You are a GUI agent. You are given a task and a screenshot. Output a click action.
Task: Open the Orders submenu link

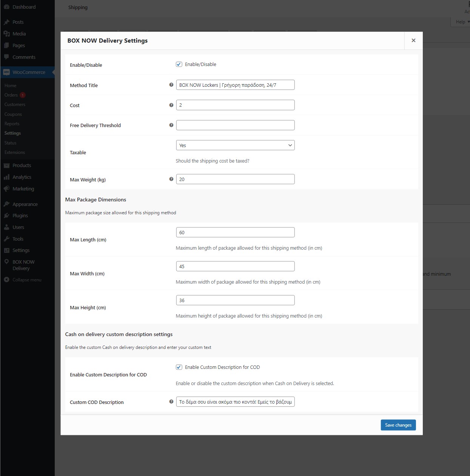11,95
